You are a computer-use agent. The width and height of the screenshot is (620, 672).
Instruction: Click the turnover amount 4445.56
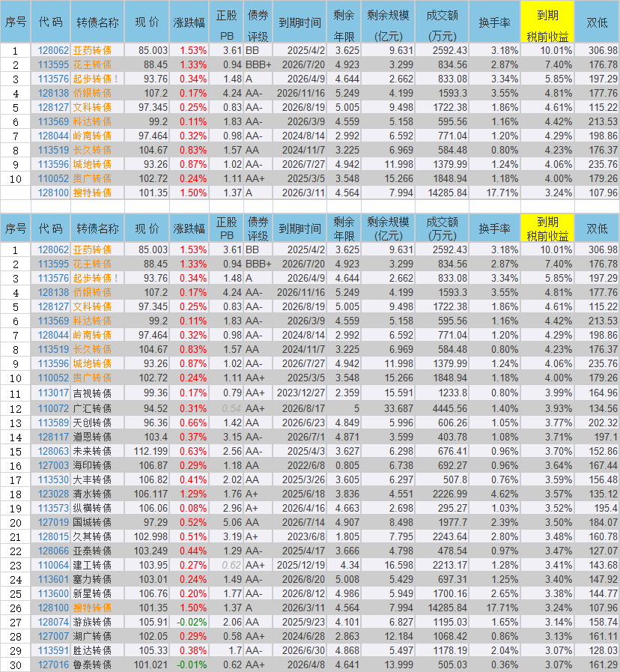[449, 408]
